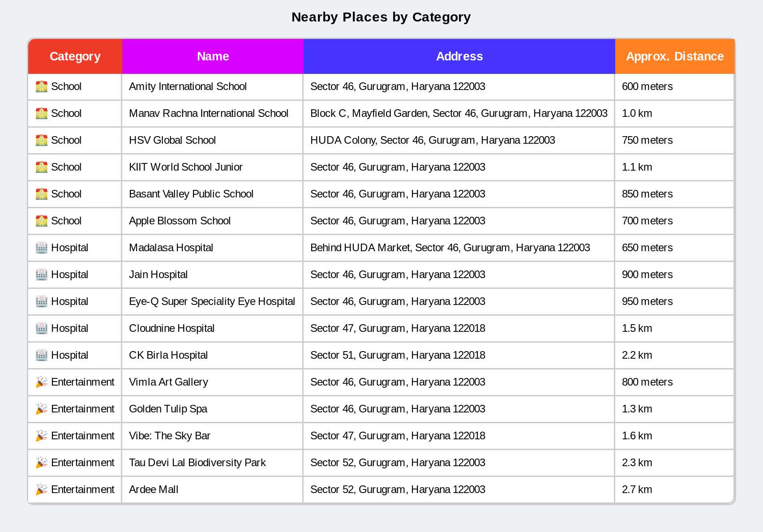
Task: Click the hospital icon in Madalasa Hospital row
Action: (x=42, y=248)
